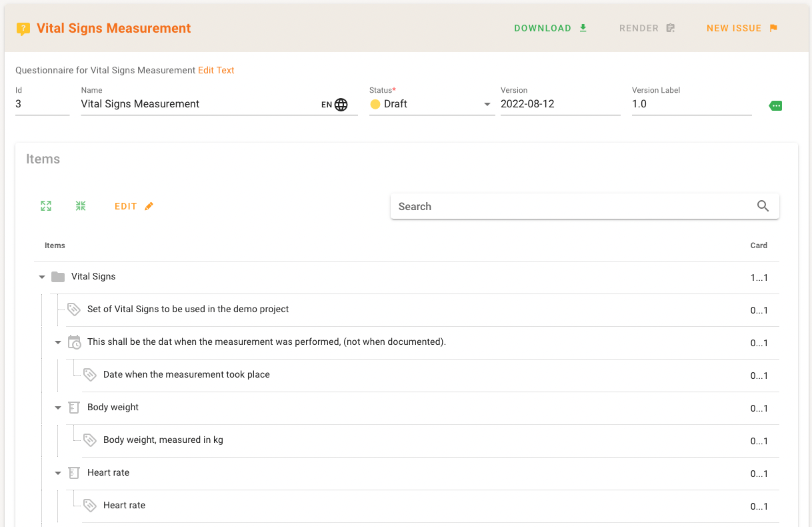Open the Status dropdown showing Draft
Viewport: 812px width, 527px height.
[431, 105]
